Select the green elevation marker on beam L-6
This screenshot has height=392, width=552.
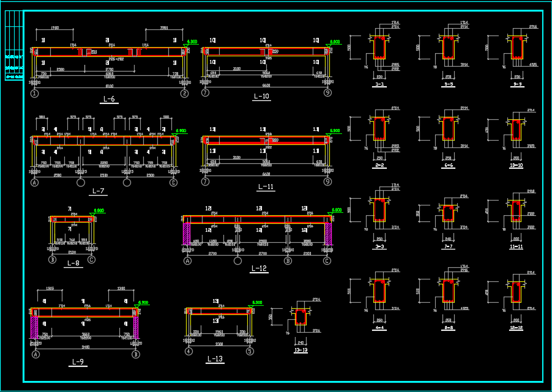pyautogui.click(x=192, y=42)
